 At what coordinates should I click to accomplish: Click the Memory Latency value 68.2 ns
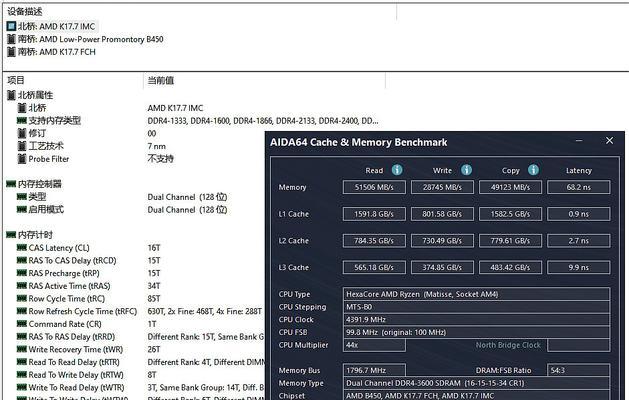(578, 187)
